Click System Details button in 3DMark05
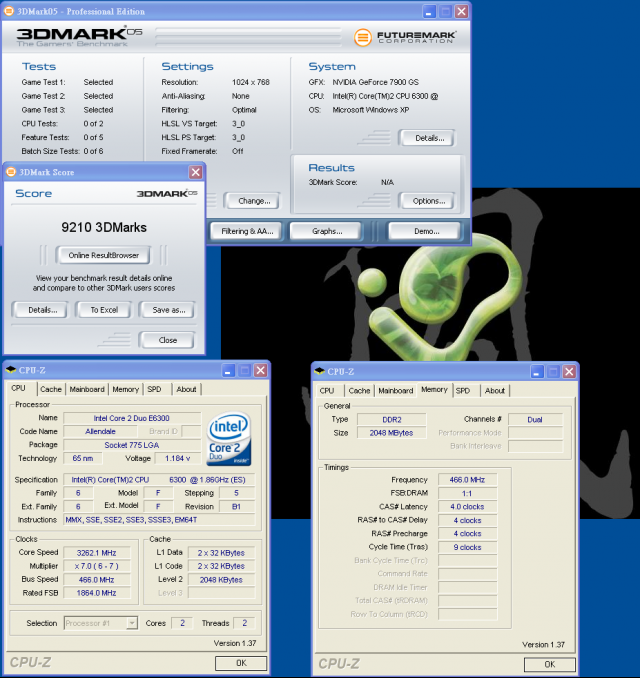Screen dimensions: 640x678 [x=427, y=138]
